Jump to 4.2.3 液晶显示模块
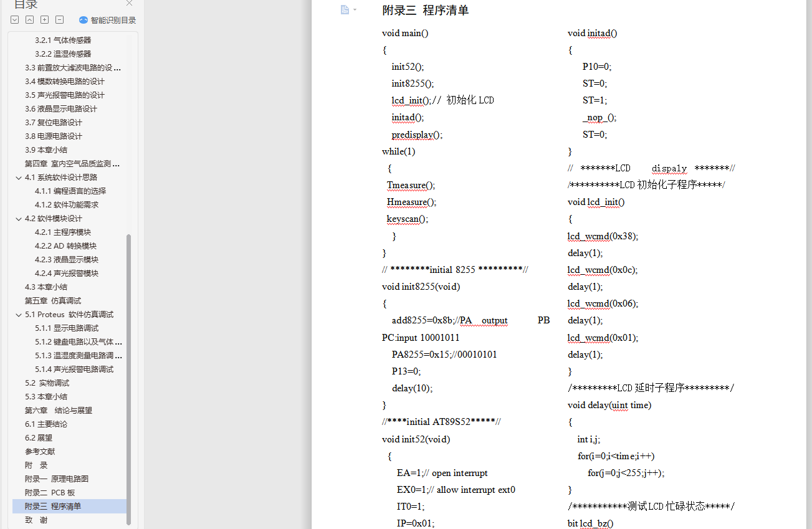 [x=67, y=260]
